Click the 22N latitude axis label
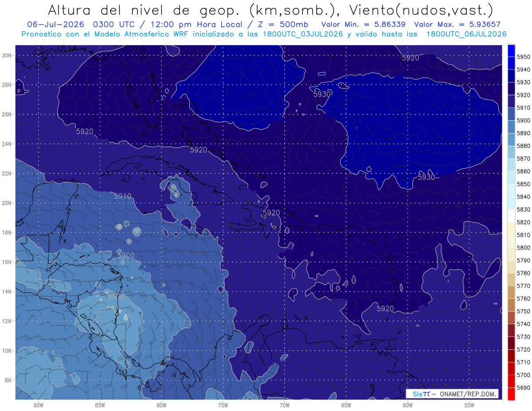532x411 pixels. point(7,173)
